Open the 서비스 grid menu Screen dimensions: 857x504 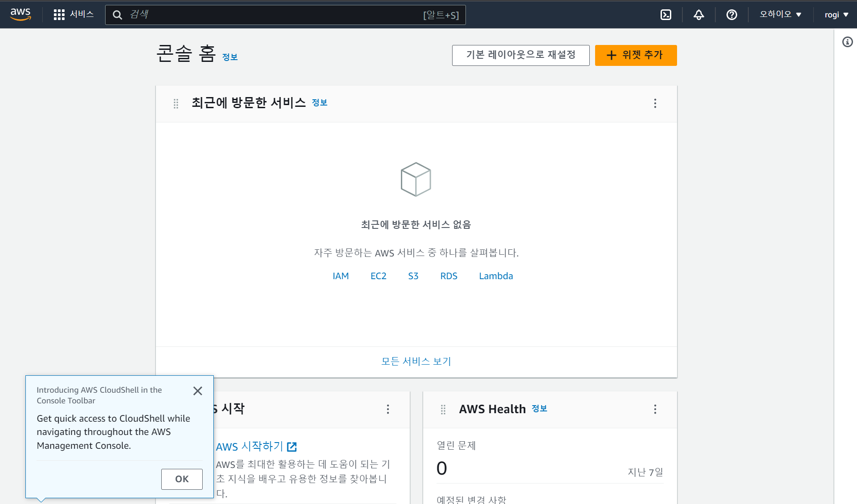pyautogui.click(x=73, y=14)
